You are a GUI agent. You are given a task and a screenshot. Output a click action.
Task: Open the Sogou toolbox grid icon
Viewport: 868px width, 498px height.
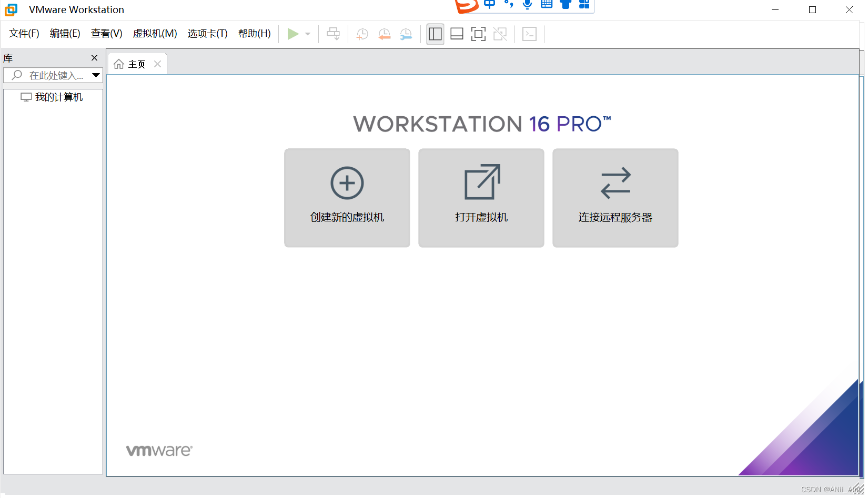coord(584,4)
